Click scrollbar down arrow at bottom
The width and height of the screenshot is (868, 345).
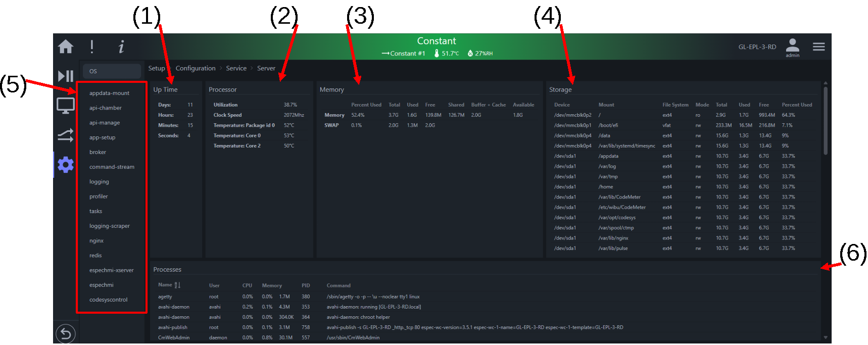tap(826, 337)
